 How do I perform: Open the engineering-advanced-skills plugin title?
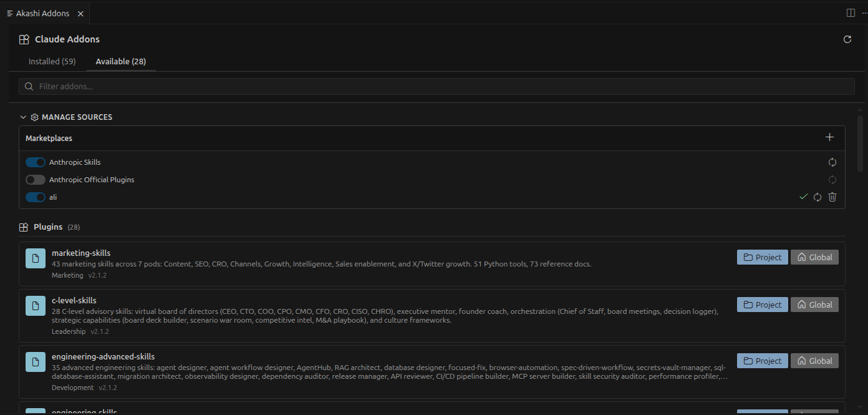click(104, 356)
